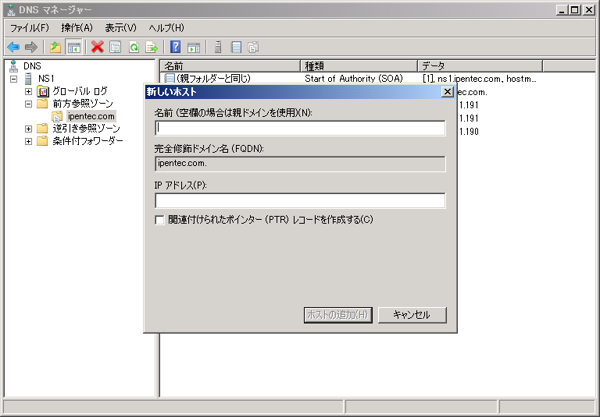Sort by 名前 column header
This screenshot has width=600, height=417.
(x=230, y=66)
